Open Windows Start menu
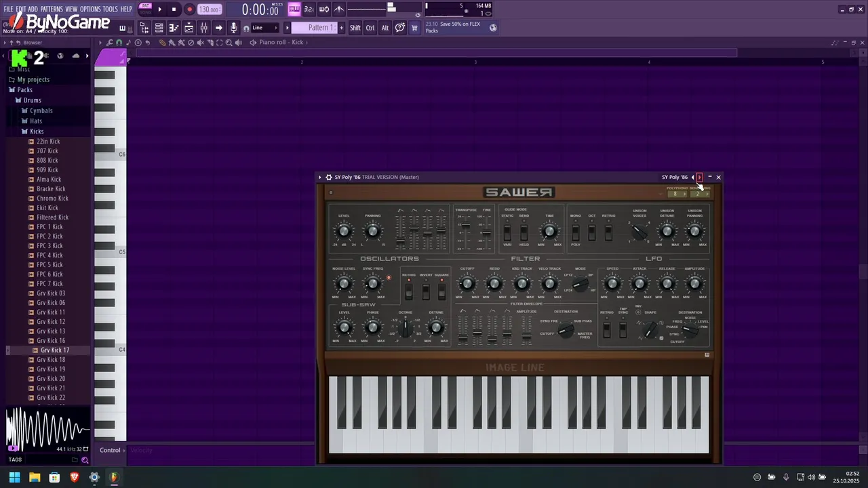 (x=14, y=477)
